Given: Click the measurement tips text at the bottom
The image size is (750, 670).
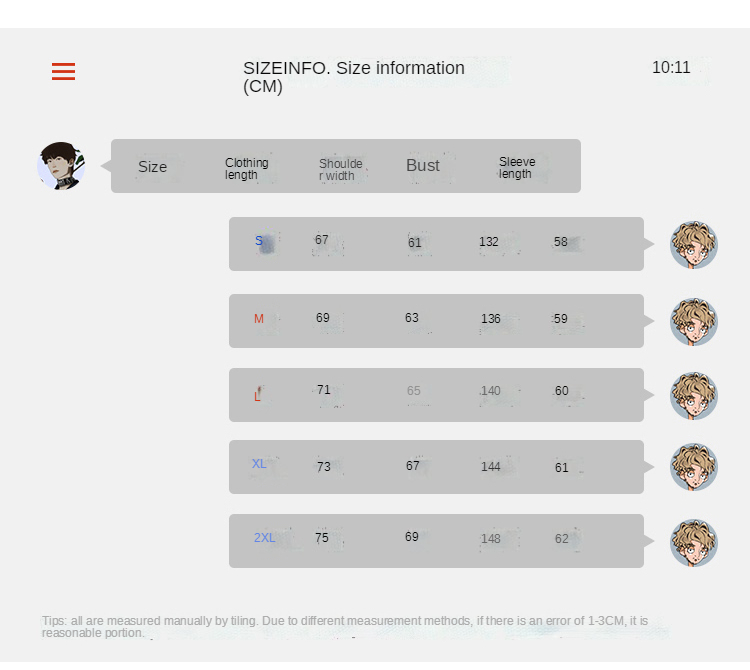Looking at the screenshot, I should pos(345,627).
